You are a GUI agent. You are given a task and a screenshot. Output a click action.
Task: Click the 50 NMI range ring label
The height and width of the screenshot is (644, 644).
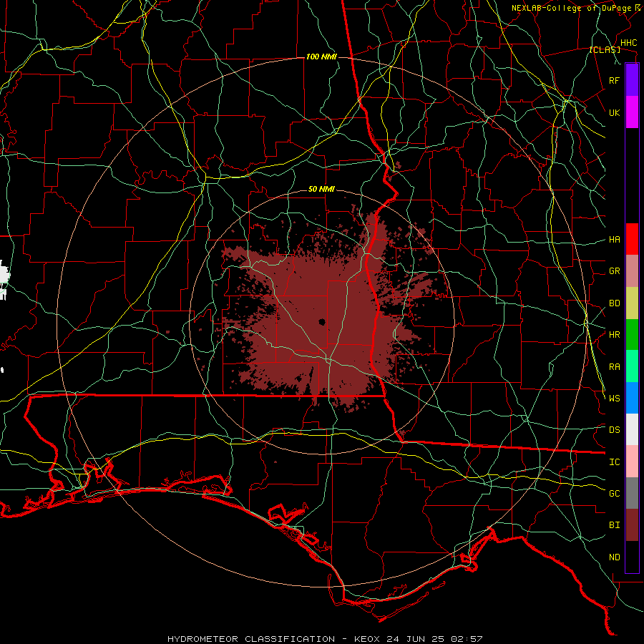[x=321, y=189]
